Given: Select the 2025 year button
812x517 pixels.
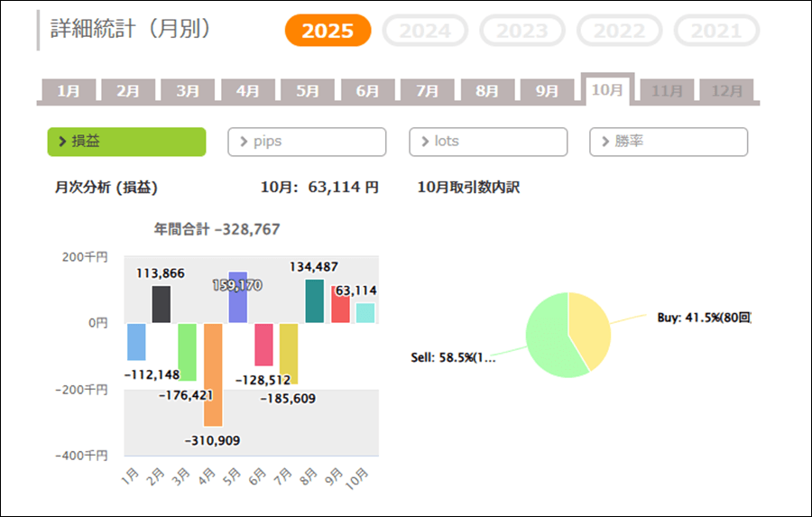Looking at the screenshot, I should click(328, 31).
